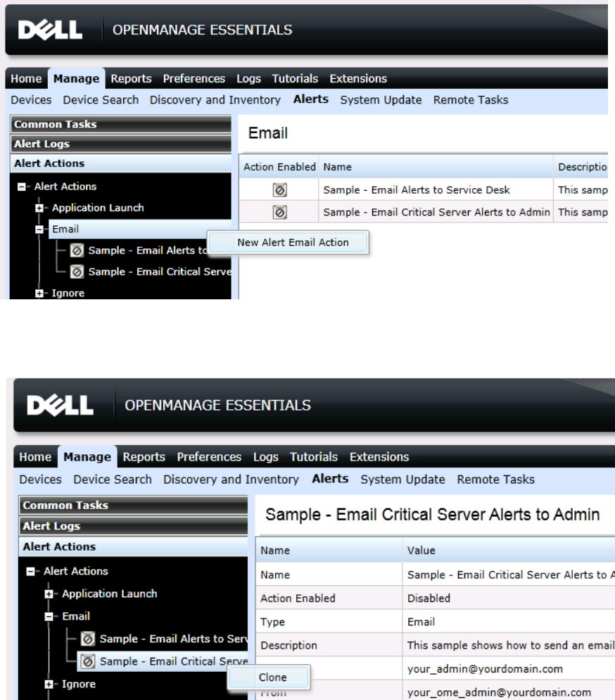The width and height of the screenshot is (615, 700).
Task: Choose New Alert Email Action from context menu
Action: click(x=289, y=242)
